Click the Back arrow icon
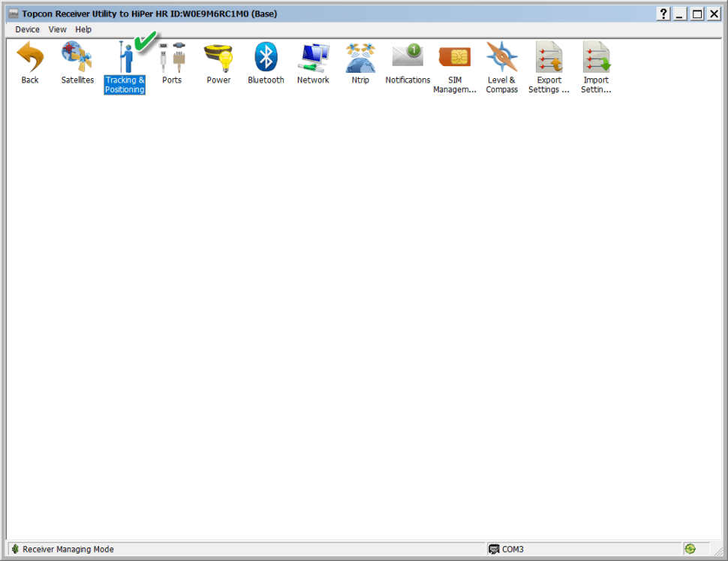Viewport: 728px width, 561px height. [30, 56]
